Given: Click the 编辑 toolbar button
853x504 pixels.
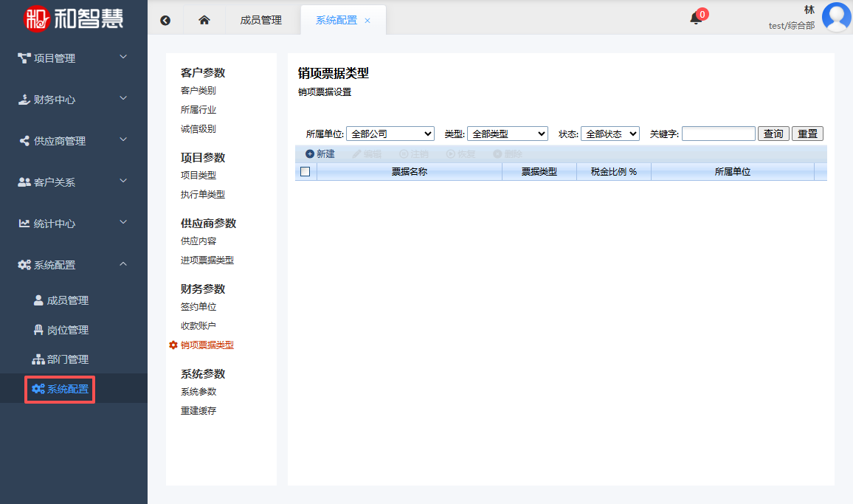Looking at the screenshot, I should tap(367, 154).
